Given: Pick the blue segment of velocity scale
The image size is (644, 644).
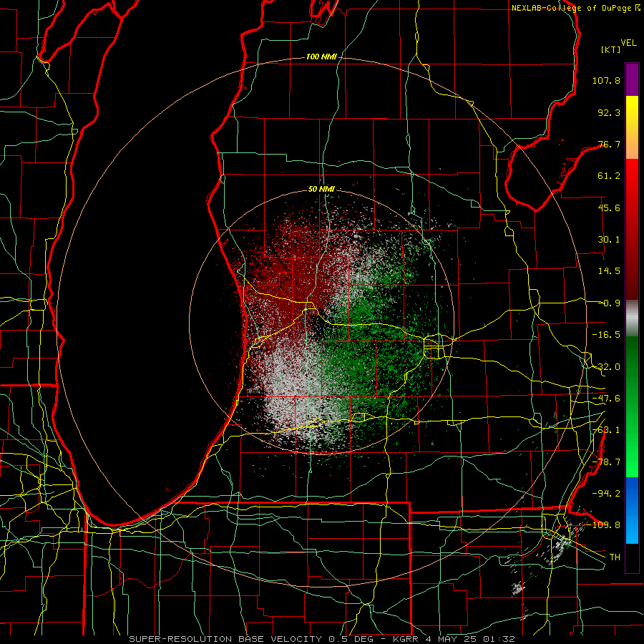Looking at the screenshot, I should [632, 510].
